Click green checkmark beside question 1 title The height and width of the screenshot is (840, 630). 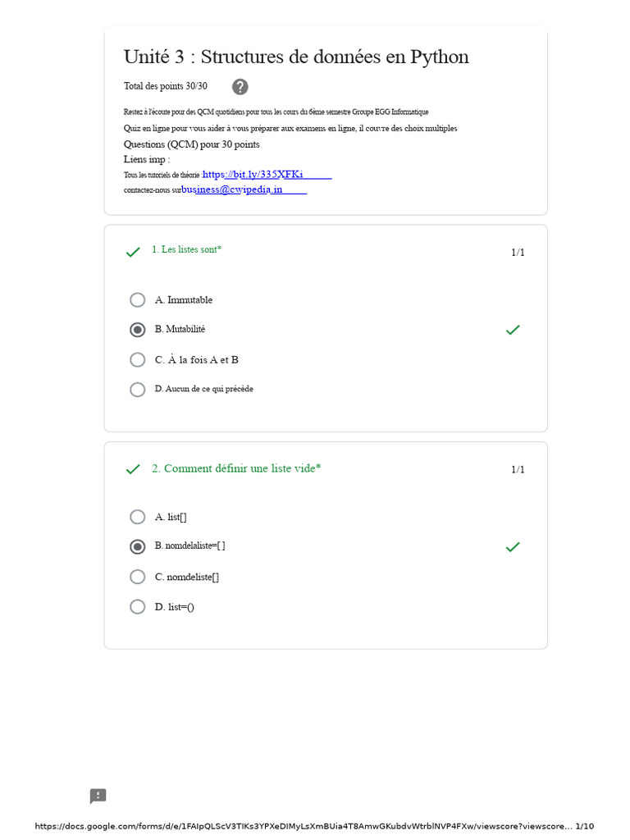tap(133, 252)
